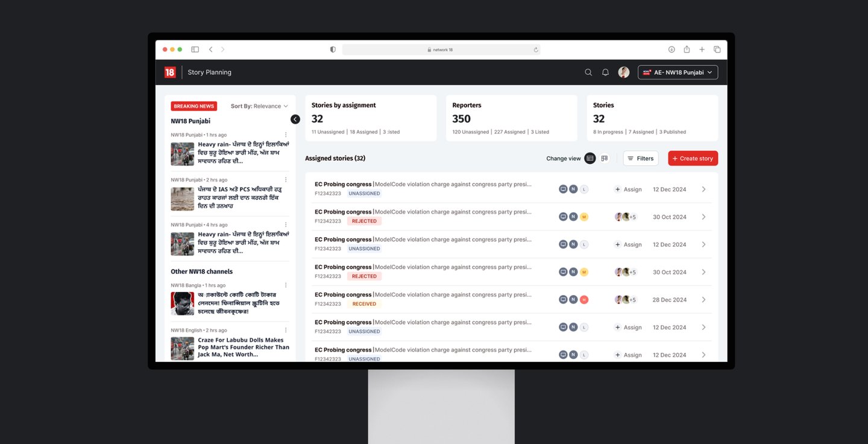This screenshot has width=868, height=444.
Task: Switch to list view
Action: pyautogui.click(x=590, y=159)
